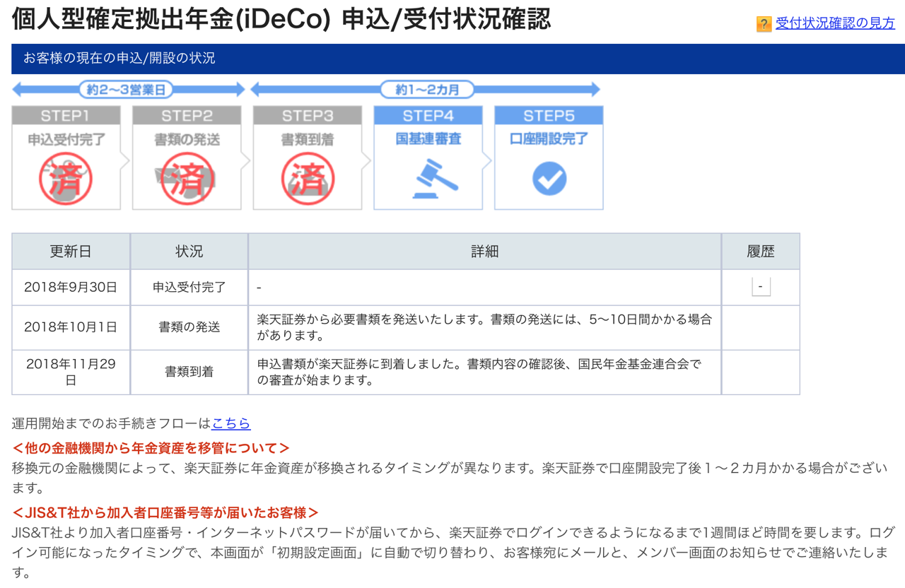Click the 楽天証券から必要書類を発送 detail text
The width and height of the screenshot is (905, 588).
pyautogui.click(x=484, y=327)
